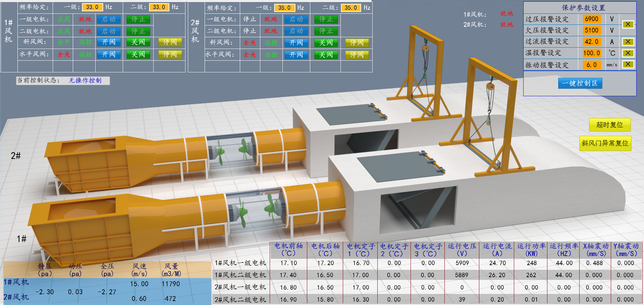This screenshot has width=644, height=305.
Task: Click the 斜风门异常复位 button
Action: (605, 143)
